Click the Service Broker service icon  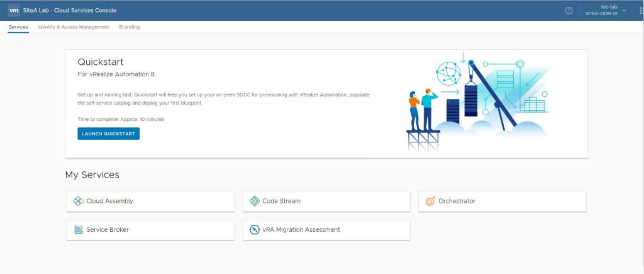(79, 230)
